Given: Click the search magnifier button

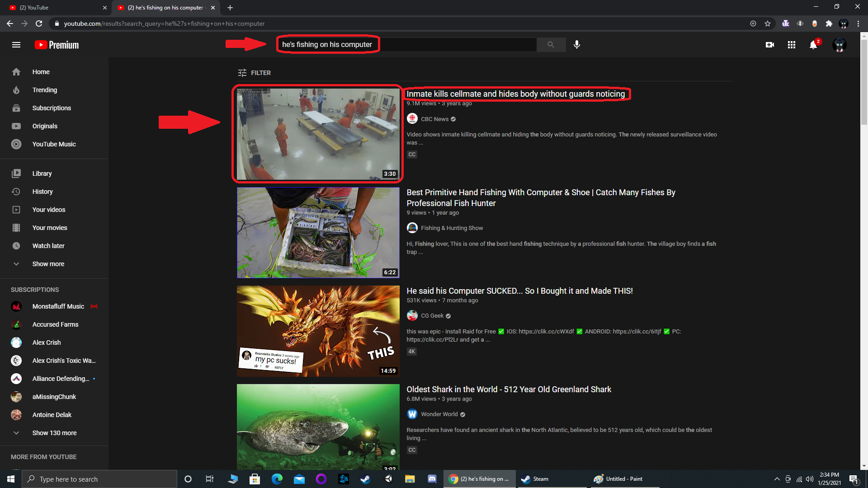Looking at the screenshot, I should click(x=551, y=45).
